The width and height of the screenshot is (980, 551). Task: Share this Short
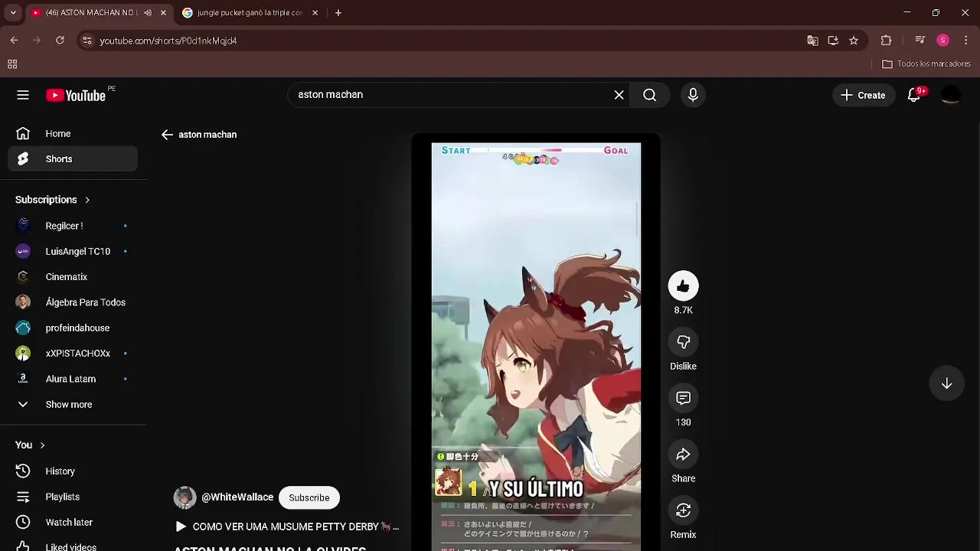click(x=683, y=455)
